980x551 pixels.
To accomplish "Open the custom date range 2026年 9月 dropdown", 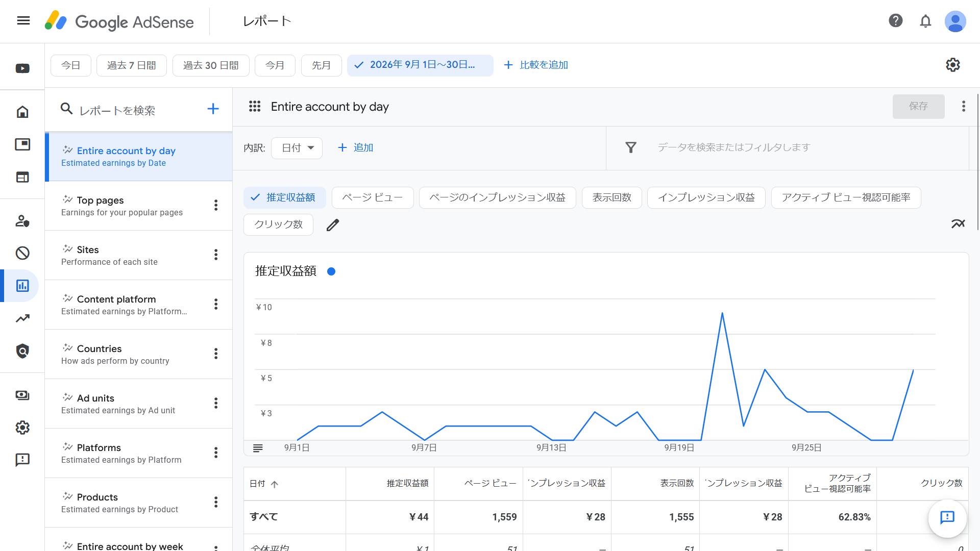I will tap(420, 65).
